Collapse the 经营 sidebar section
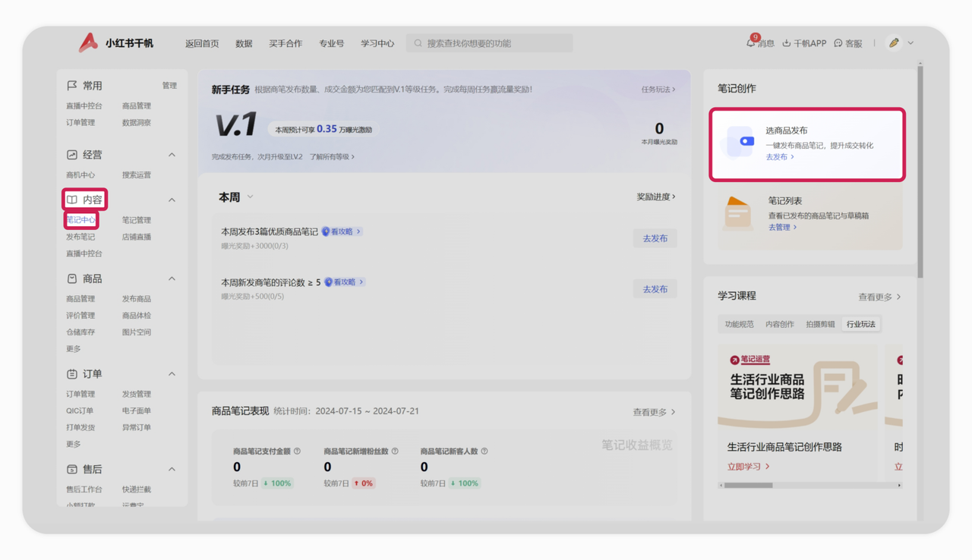The width and height of the screenshot is (972, 560). 172,155
